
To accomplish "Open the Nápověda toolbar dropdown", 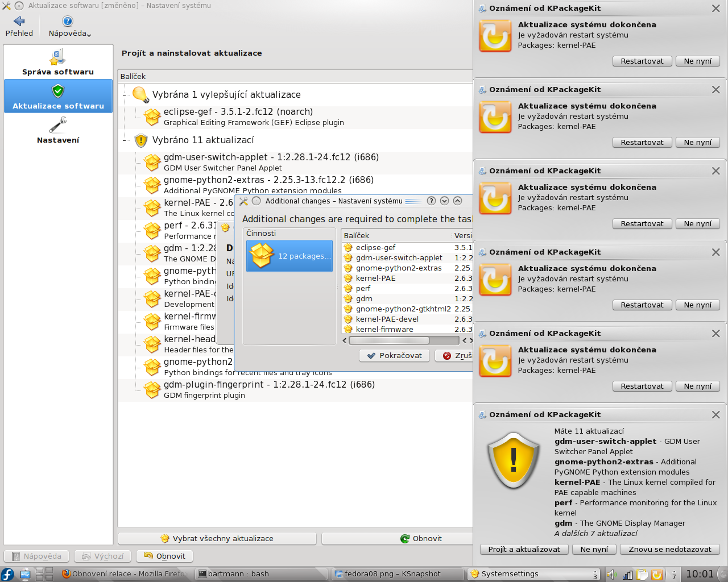I will pos(69,27).
